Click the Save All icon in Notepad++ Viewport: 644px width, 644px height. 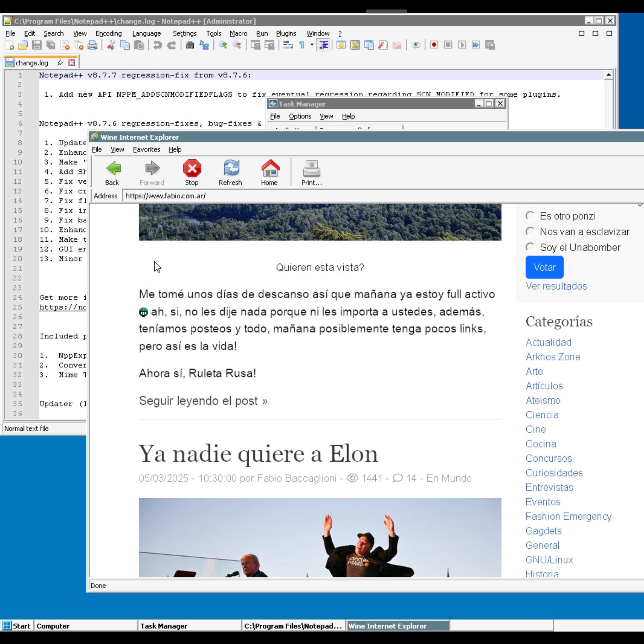click(51, 45)
